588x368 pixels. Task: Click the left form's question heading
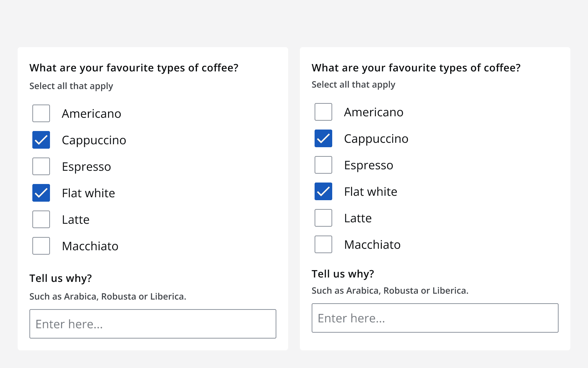[133, 68]
